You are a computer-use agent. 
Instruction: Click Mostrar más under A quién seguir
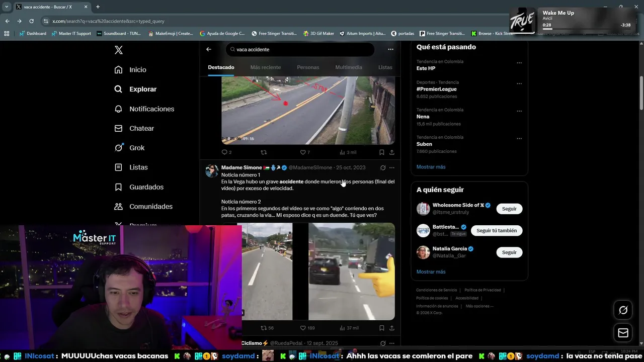click(431, 272)
